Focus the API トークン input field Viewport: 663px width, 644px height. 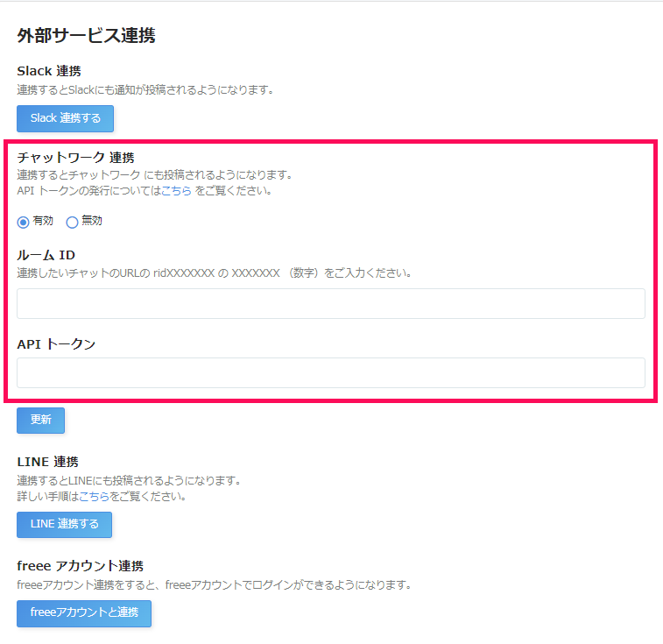click(331, 372)
